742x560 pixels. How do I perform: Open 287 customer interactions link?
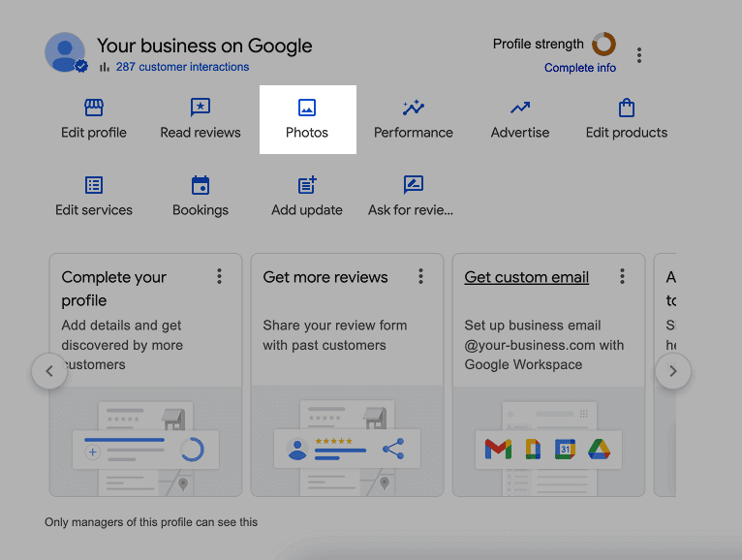[182, 67]
